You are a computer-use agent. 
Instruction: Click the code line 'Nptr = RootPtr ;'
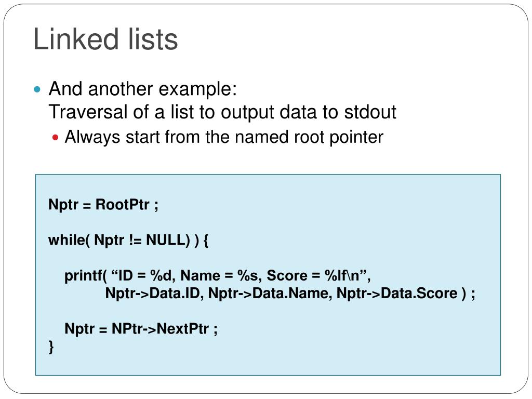[x=103, y=205]
